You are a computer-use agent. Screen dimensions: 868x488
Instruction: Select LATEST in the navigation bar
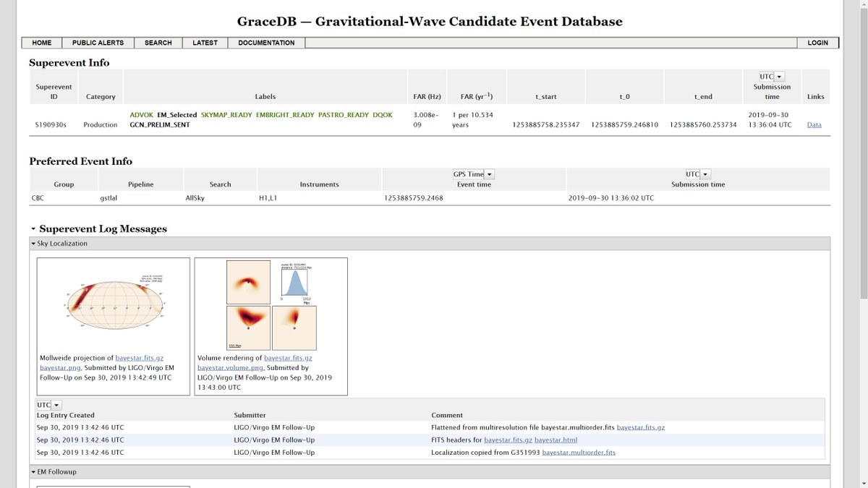205,43
